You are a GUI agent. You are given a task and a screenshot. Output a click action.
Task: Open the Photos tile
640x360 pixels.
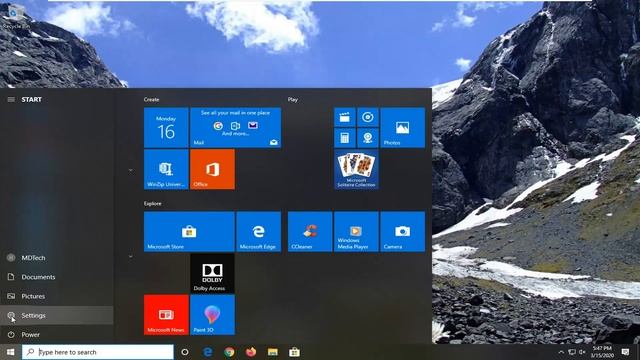402,128
